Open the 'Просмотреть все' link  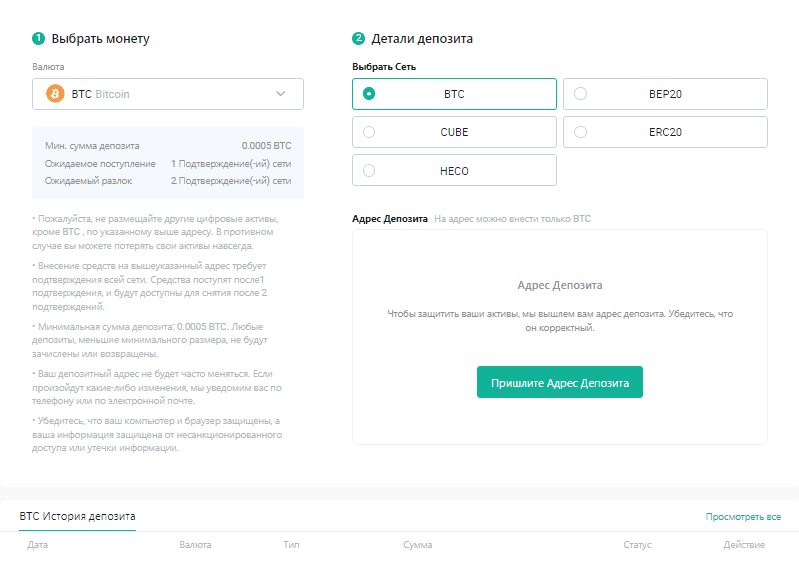coord(743,517)
